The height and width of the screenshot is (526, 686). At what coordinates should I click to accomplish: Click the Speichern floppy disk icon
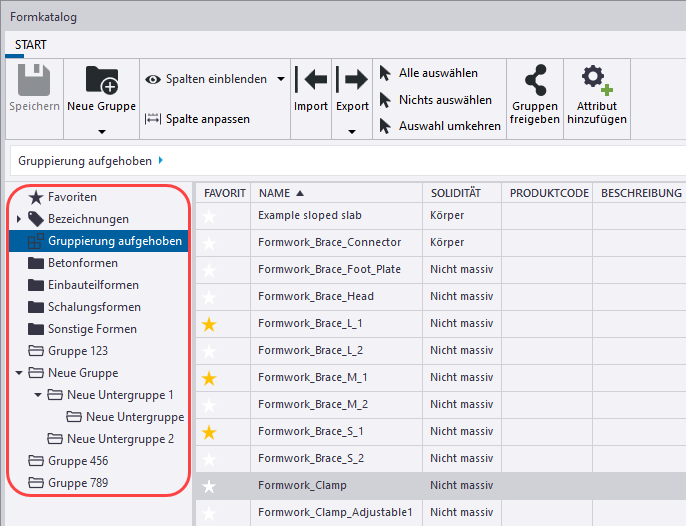35,80
